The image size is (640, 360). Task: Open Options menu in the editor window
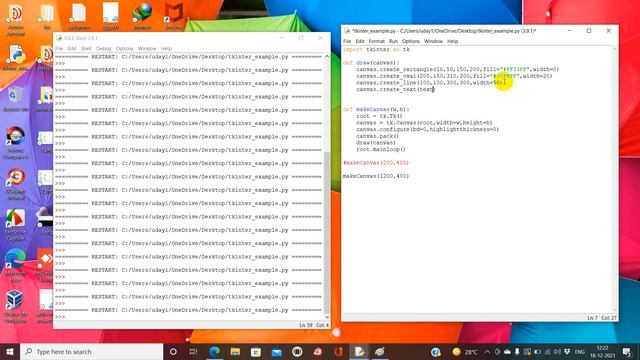(411, 41)
